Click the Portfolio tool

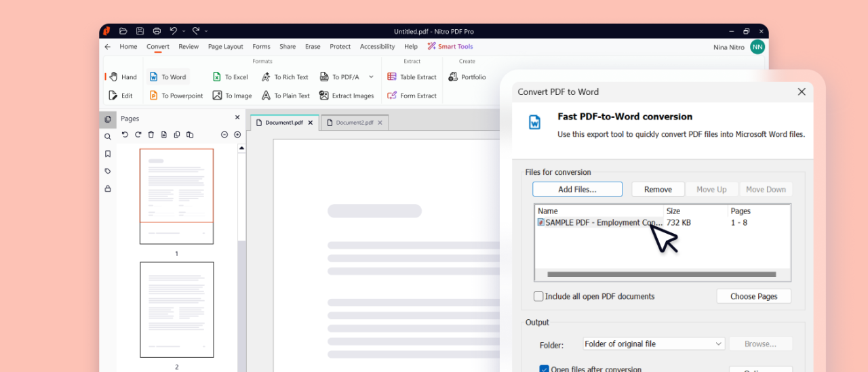467,77
